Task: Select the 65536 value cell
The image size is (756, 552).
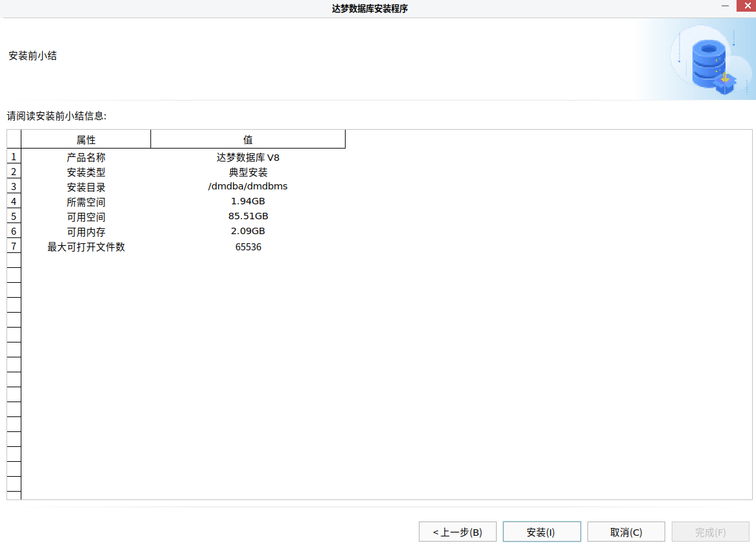Action: [248, 247]
